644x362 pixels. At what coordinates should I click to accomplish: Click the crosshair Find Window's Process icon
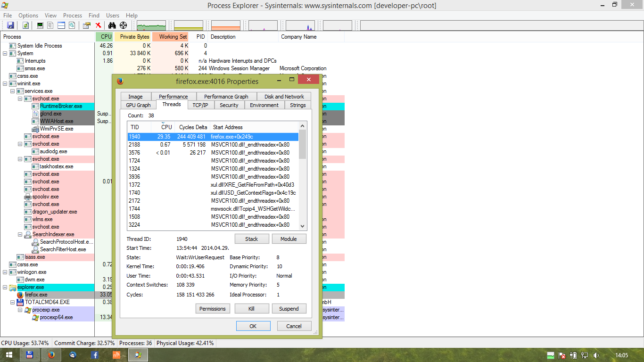point(124,25)
